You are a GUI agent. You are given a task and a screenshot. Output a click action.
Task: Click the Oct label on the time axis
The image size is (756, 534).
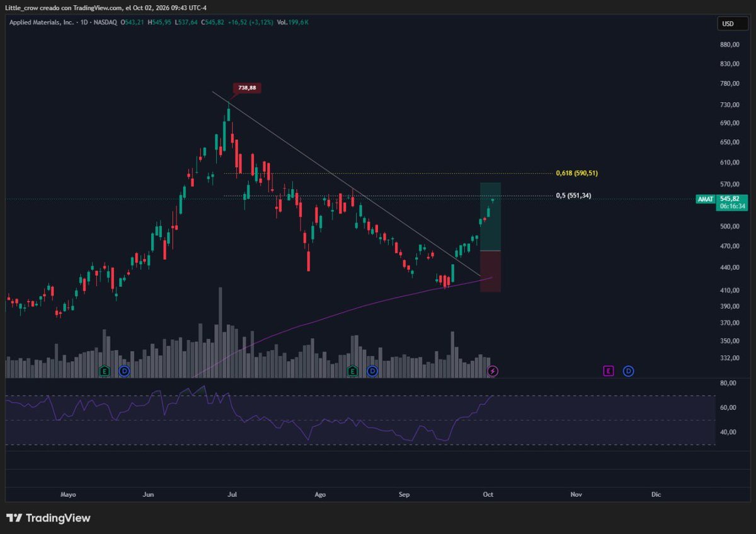point(488,495)
